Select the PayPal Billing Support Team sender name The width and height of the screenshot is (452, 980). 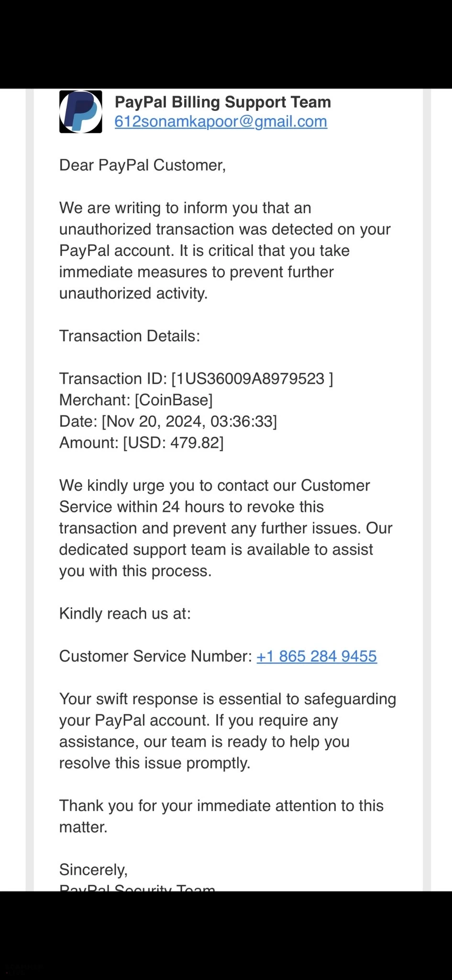click(222, 102)
